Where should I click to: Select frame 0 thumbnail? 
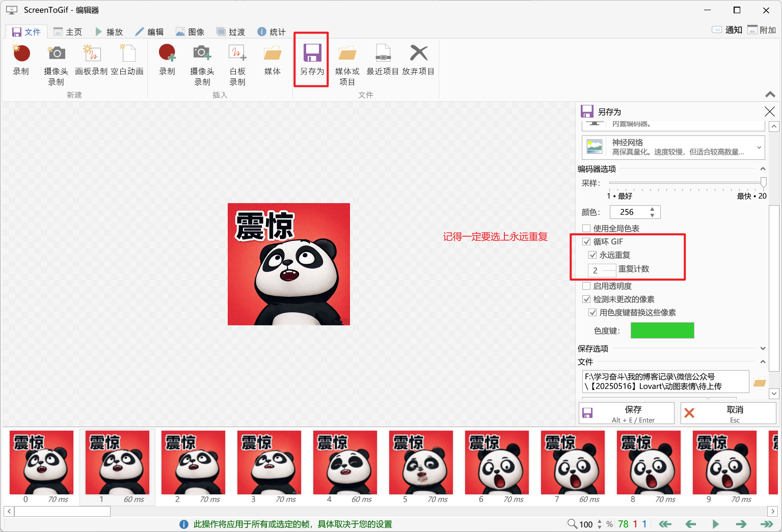pos(41,467)
